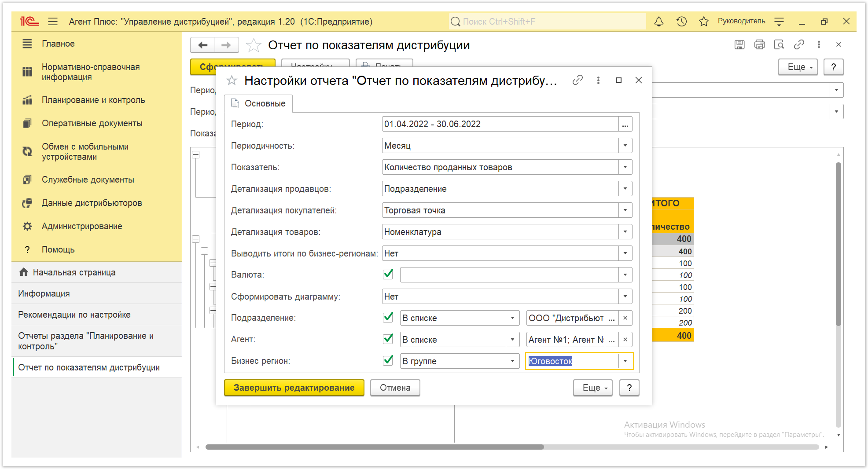The image size is (868, 469).
Task: Toggle the Валюта checkbox
Action: click(388, 274)
